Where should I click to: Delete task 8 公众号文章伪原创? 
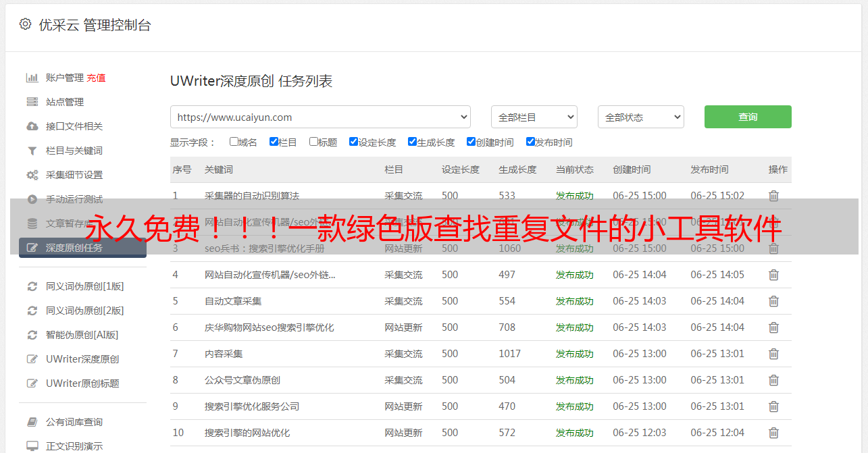774,380
